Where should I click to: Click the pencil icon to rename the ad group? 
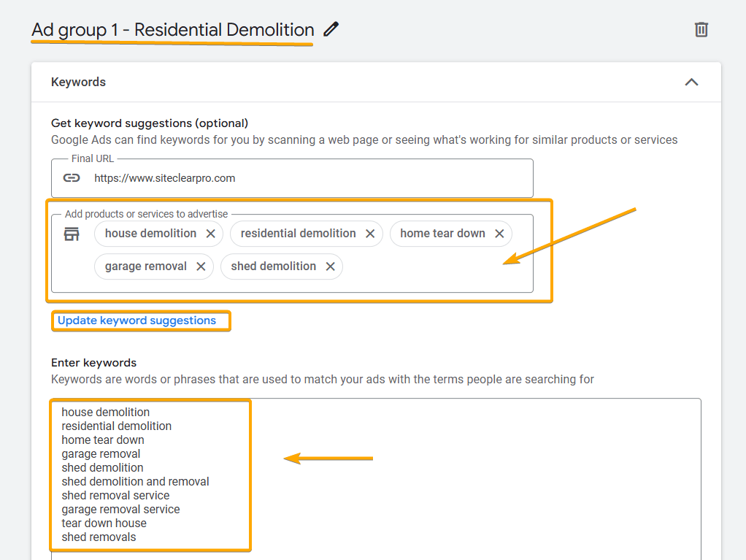[330, 29]
